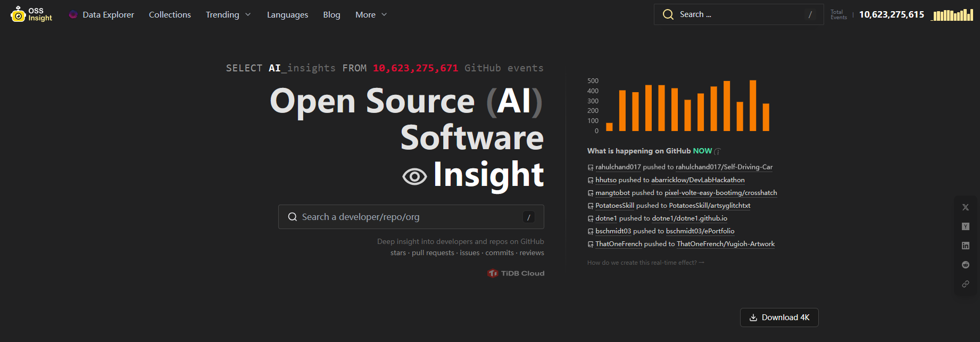This screenshot has height=342, width=980.
Task: Go to Collections
Action: coord(170,14)
